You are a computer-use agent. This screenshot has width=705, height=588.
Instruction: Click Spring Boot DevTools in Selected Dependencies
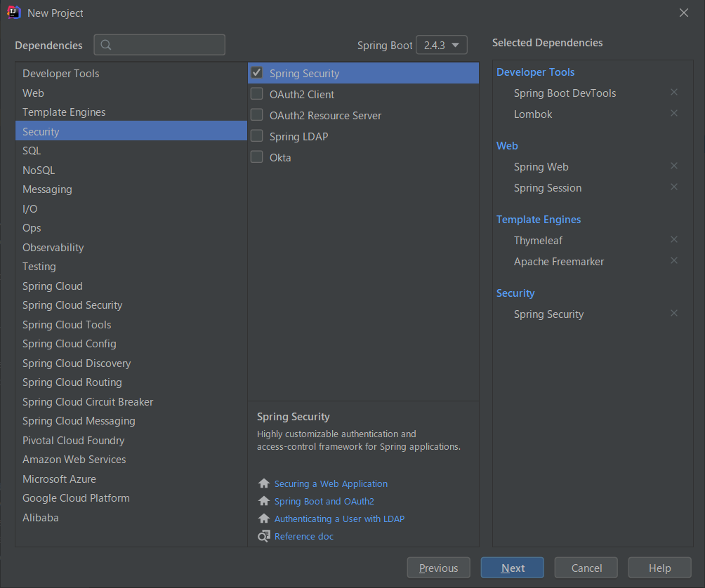coord(565,93)
